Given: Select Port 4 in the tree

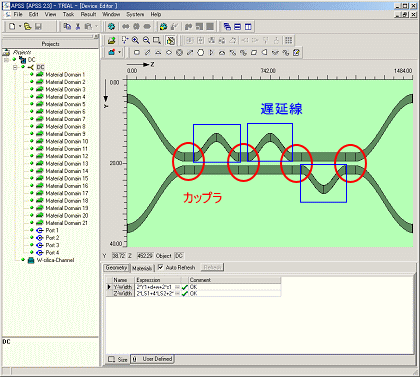Looking at the screenshot, I should pyautogui.click(x=52, y=252).
